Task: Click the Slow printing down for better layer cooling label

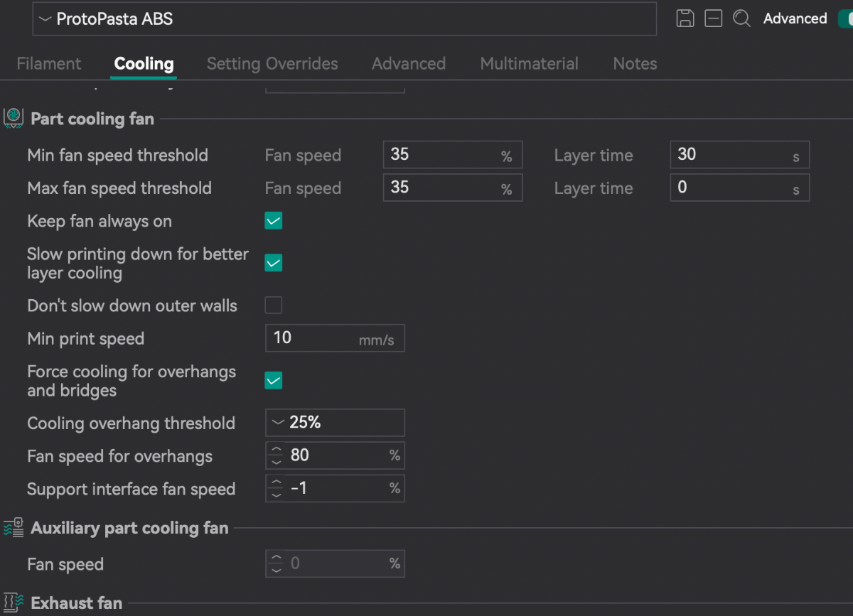Action: click(x=138, y=264)
